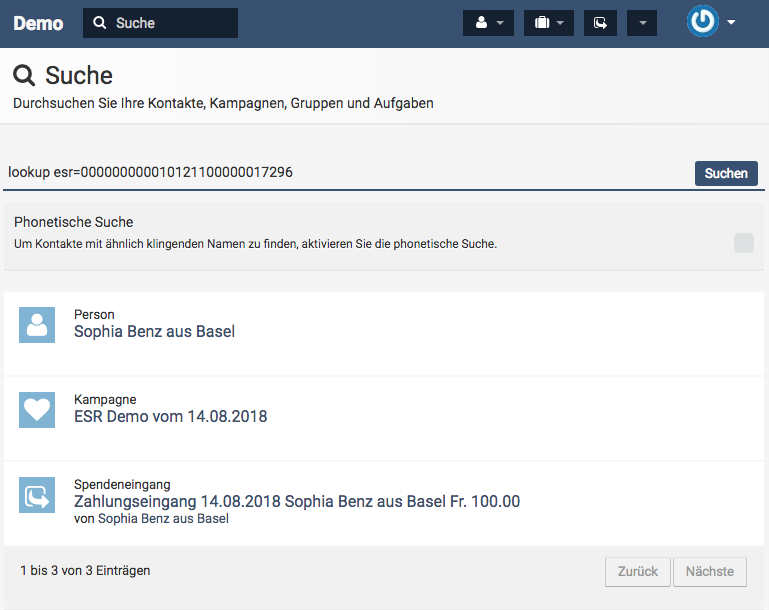The width and height of the screenshot is (769, 610).
Task: Open the briefcase campaigns dropdown menu
Action: pos(549,23)
